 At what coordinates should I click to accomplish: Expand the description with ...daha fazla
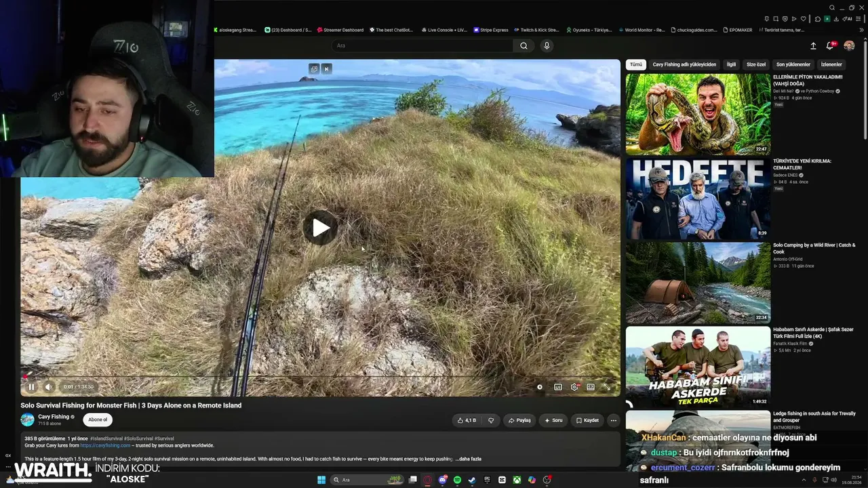pyautogui.click(x=468, y=459)
